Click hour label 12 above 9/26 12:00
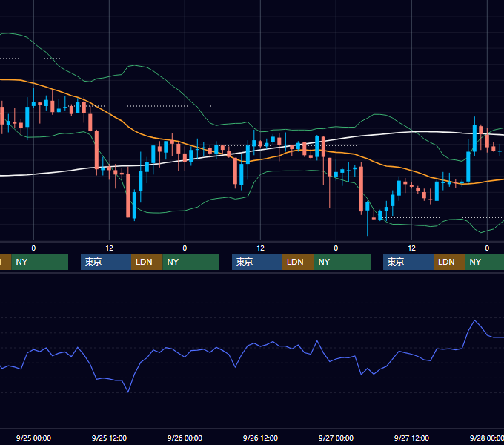This screenshot has width=504, height=445. (x=260, y=248)
